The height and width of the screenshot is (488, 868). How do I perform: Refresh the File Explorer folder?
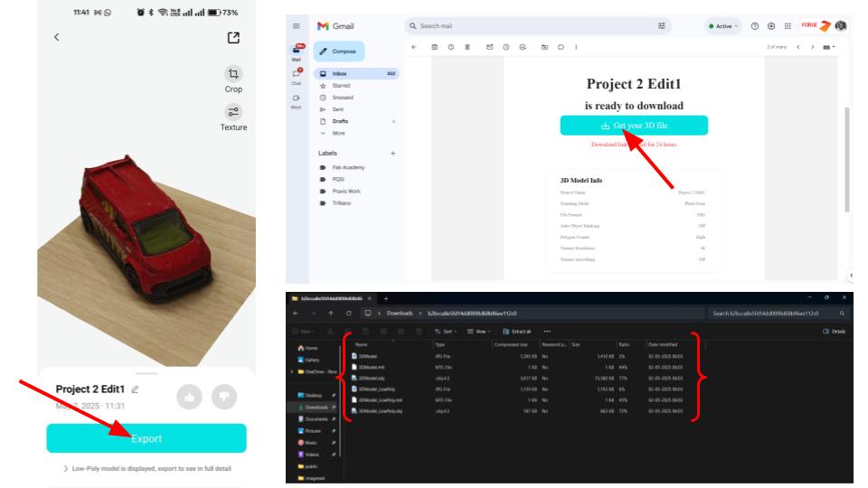click(349, 314)
